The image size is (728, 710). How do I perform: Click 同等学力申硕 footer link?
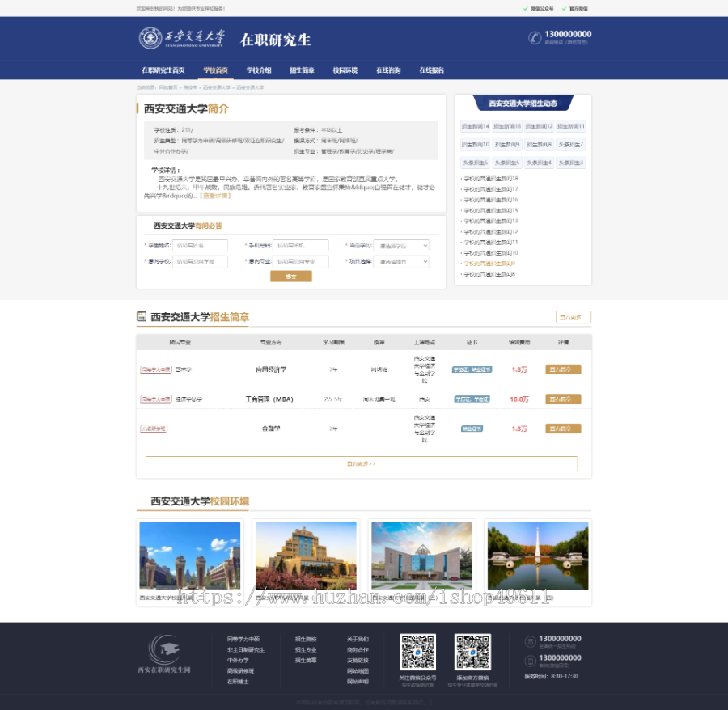243,639
